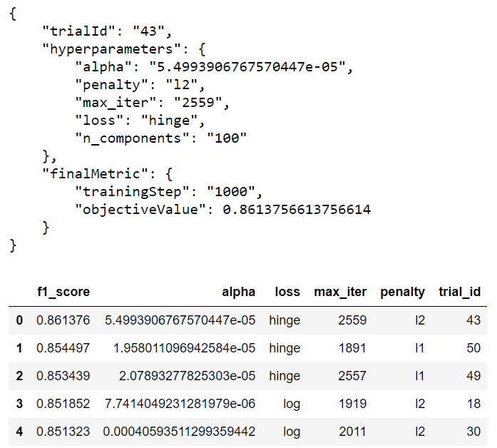This screenshot has width=497, height=448.
Task: Click the alpha column header
Action: [238, 292]
